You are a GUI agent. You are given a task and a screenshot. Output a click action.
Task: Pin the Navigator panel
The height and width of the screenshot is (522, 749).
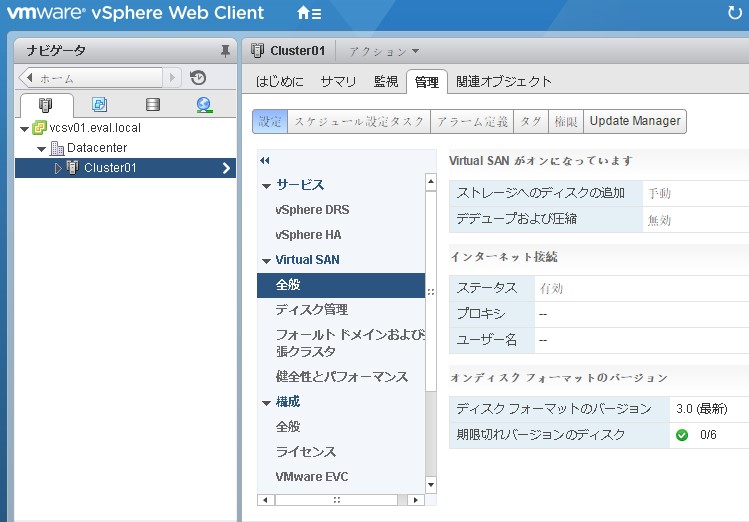coord(225,51)
